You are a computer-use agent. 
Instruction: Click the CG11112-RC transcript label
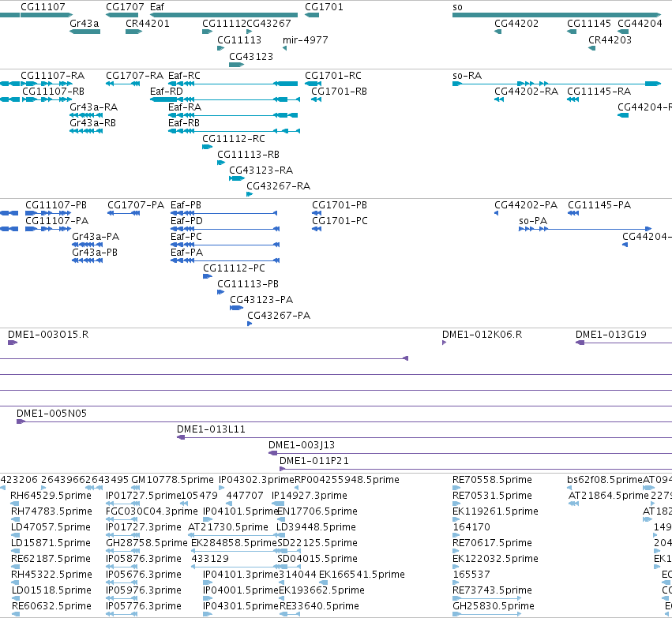pos(234,139)
